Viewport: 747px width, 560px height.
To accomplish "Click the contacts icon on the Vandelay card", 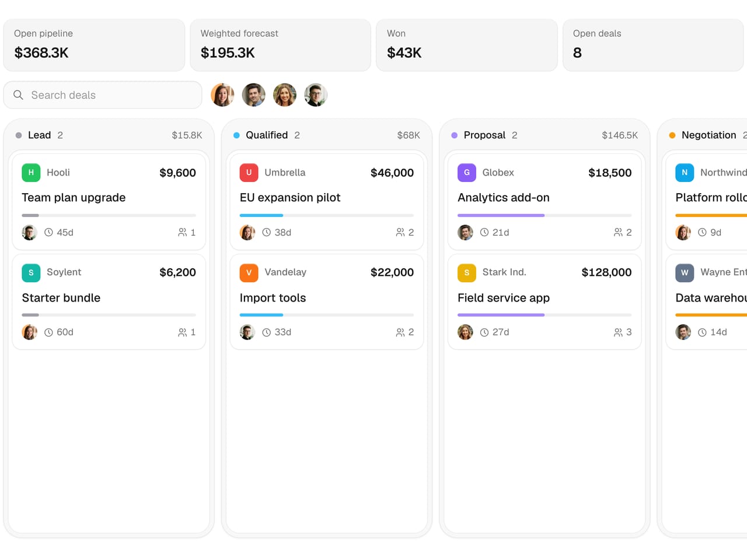I will (x=400, y=332).
